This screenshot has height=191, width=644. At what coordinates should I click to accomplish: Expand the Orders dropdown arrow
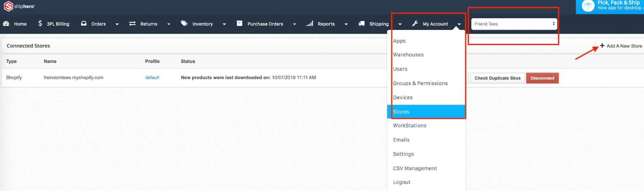(x=117, y=24)
